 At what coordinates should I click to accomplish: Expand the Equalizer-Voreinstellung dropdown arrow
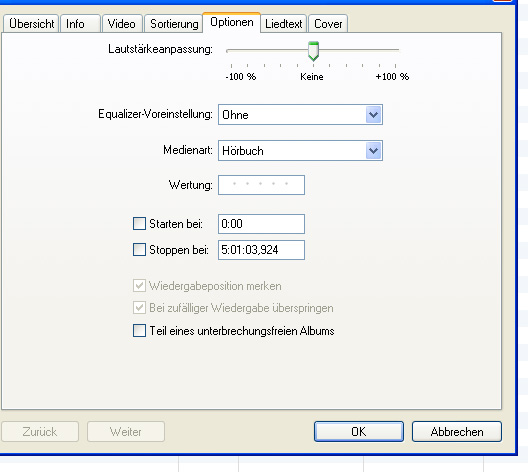[373, 115]
